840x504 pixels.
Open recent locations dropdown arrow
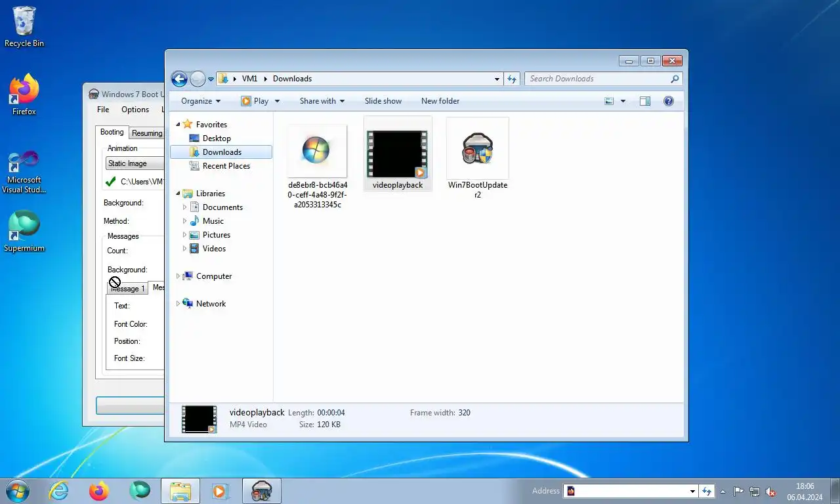(211, 79)
